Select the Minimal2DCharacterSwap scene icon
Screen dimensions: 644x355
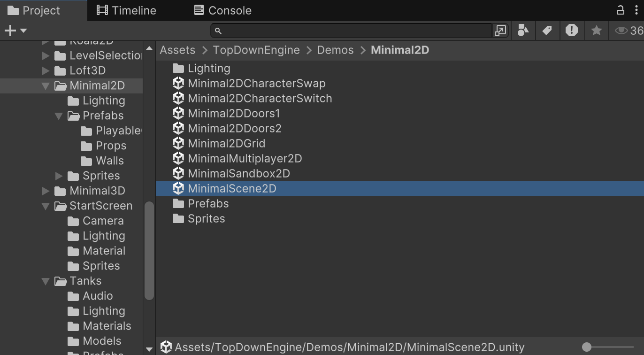coord(178,83)
